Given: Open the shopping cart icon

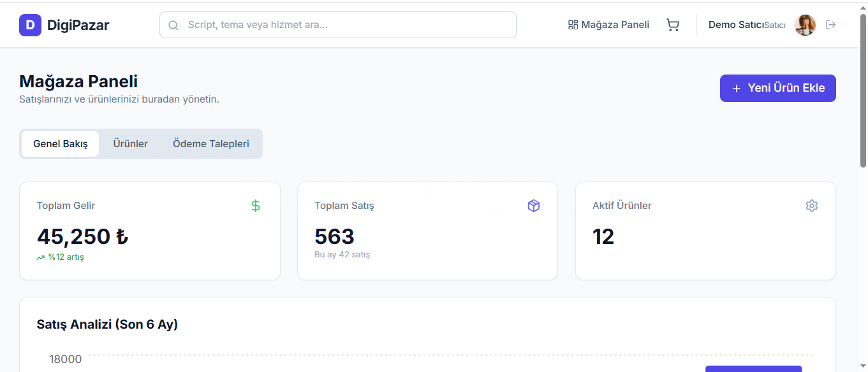Looking at the screenshot, I should click(x=673, y=25).
